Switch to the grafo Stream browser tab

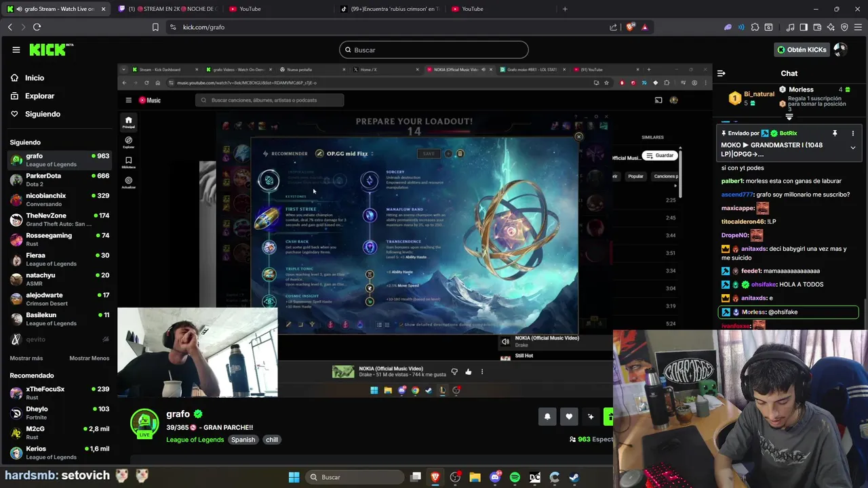56,9
